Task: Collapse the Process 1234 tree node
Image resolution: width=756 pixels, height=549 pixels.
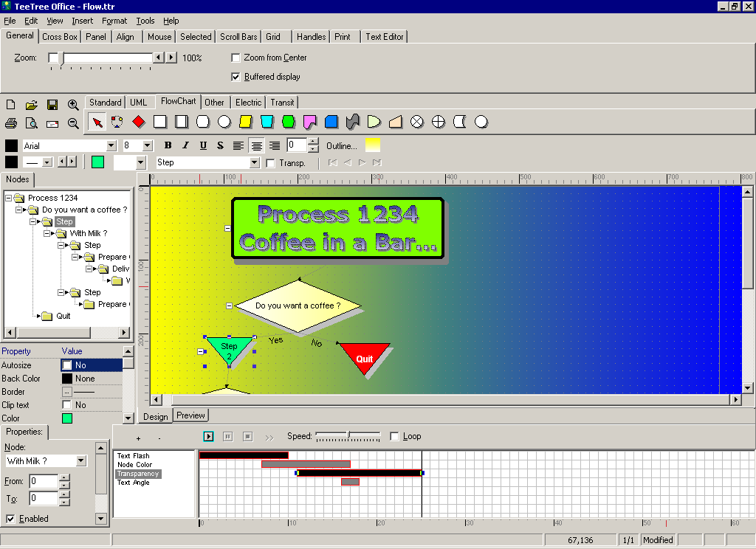Action: point(9,198)
